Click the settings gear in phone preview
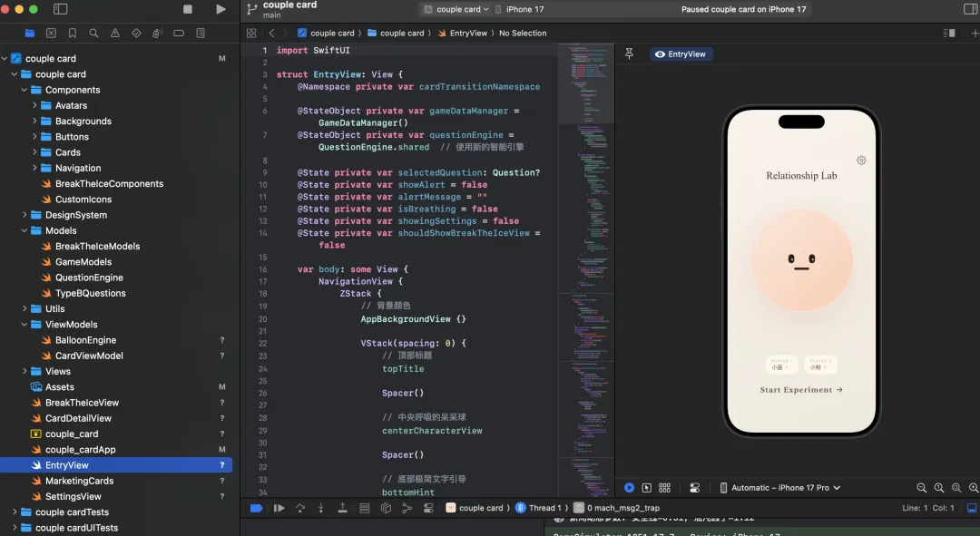This screenshot has height=536, width=980. pos(861,161)
